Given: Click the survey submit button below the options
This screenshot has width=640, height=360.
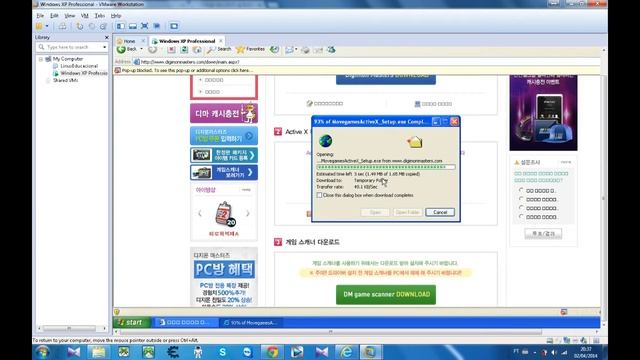Looking at the screenshot, I should tap(543, 233).
